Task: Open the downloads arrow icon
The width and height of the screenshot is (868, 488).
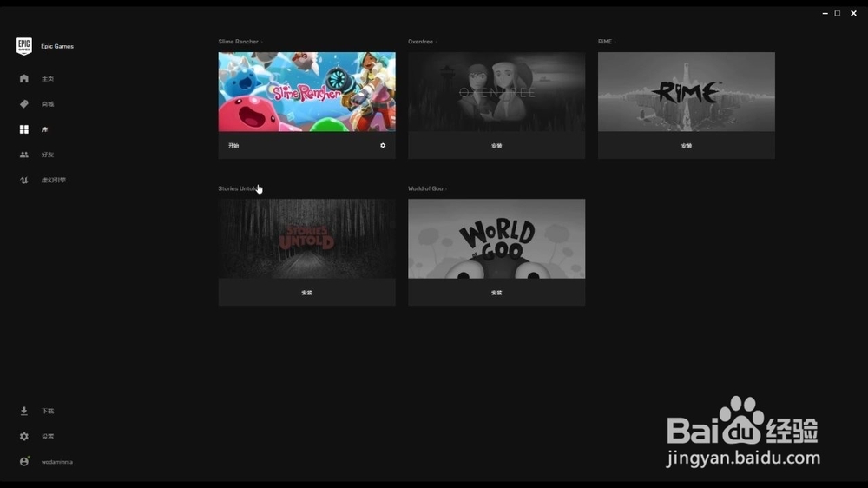Action: pos(23,411)
